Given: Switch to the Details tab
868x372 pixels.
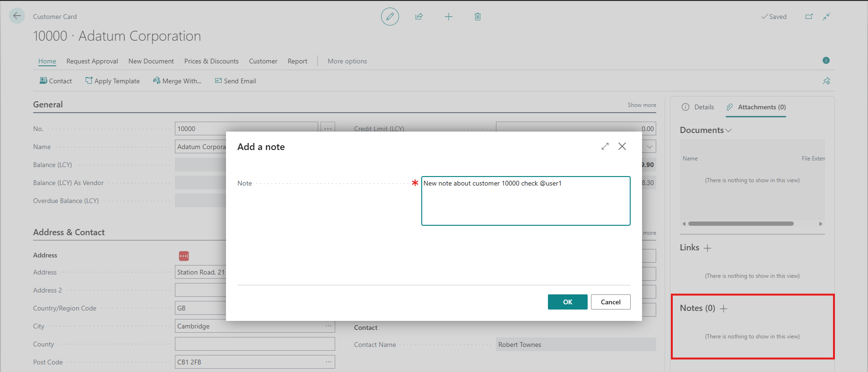Looking at the screenshot, I should pyautogui.click(x=698, y=107).
